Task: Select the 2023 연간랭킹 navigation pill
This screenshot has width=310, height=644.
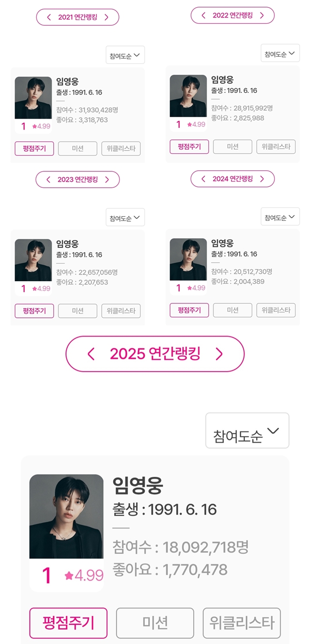Action: [78, 180]
